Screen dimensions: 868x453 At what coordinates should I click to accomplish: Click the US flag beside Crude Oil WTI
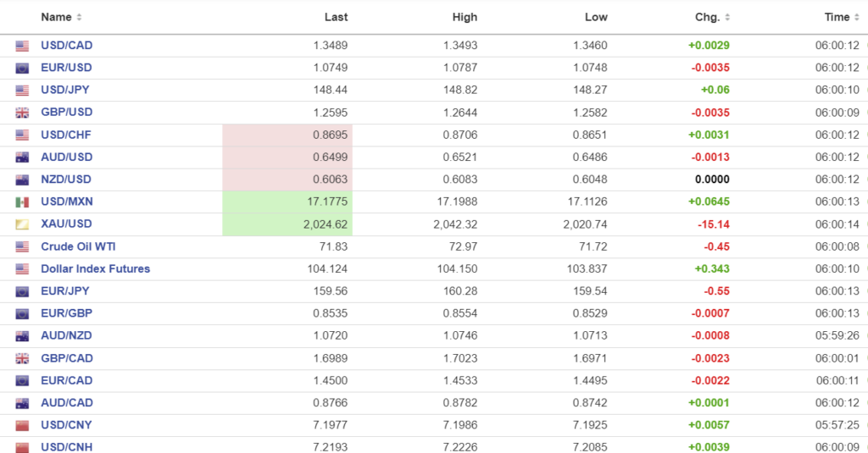(22, 246)
